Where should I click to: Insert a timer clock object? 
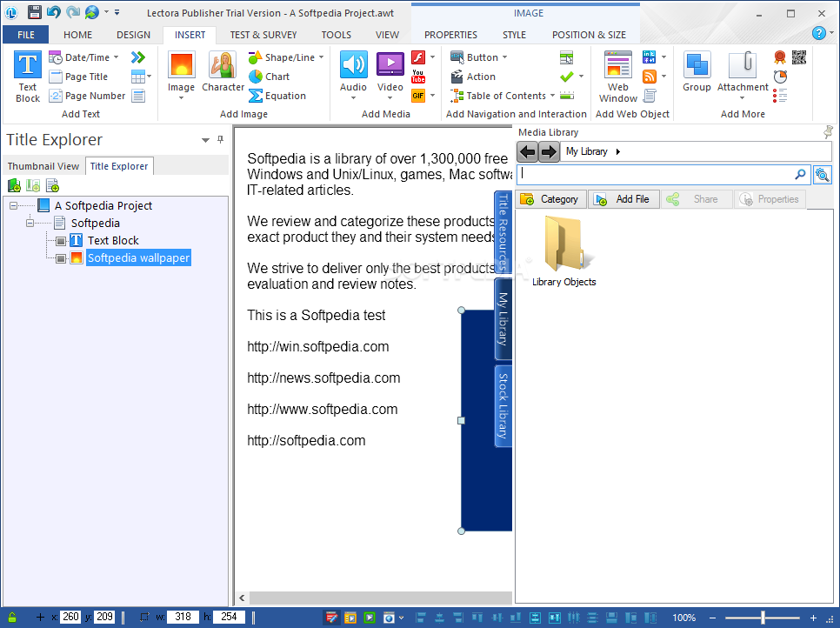780,77
